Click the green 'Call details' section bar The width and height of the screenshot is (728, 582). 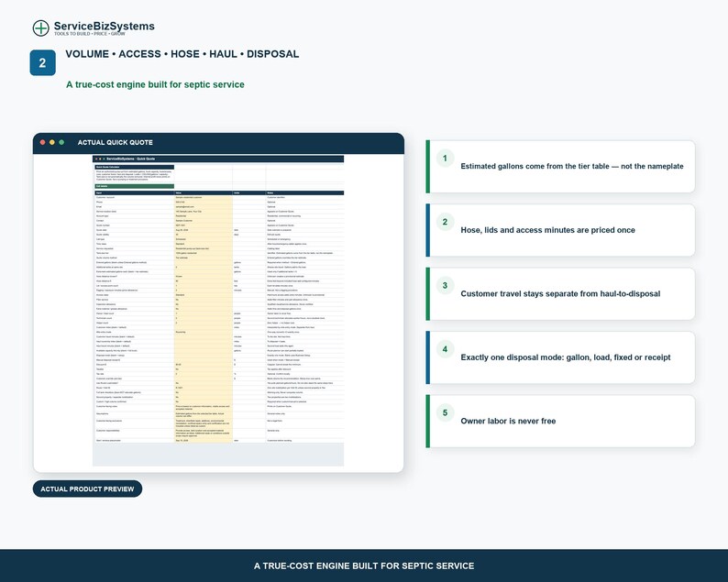135,186
